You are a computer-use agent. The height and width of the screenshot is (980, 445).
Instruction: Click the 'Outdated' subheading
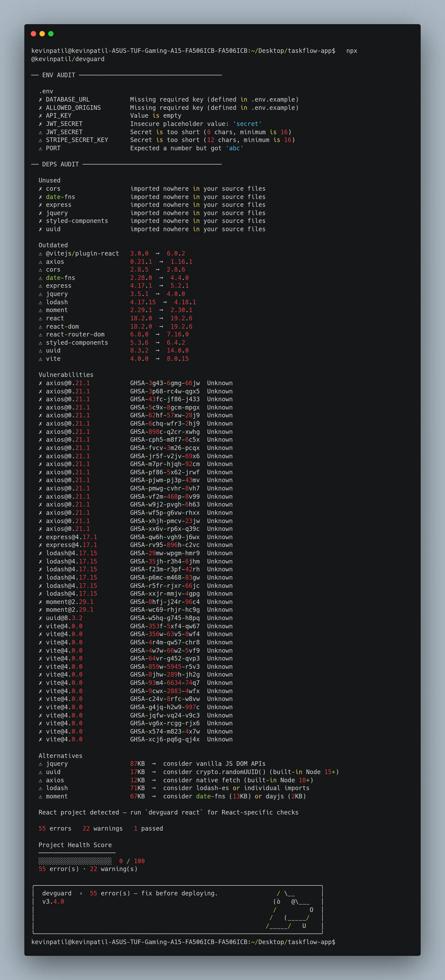tap(53, 245)
